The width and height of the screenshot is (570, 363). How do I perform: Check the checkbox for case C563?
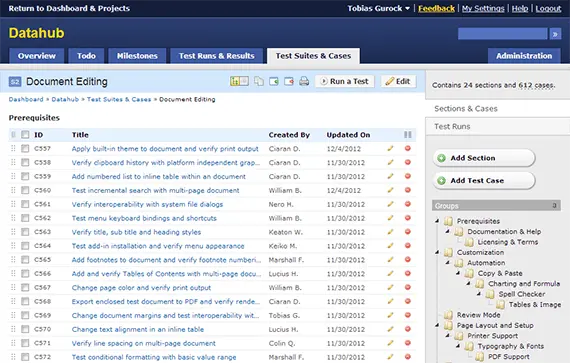click(x=25, y=232)
